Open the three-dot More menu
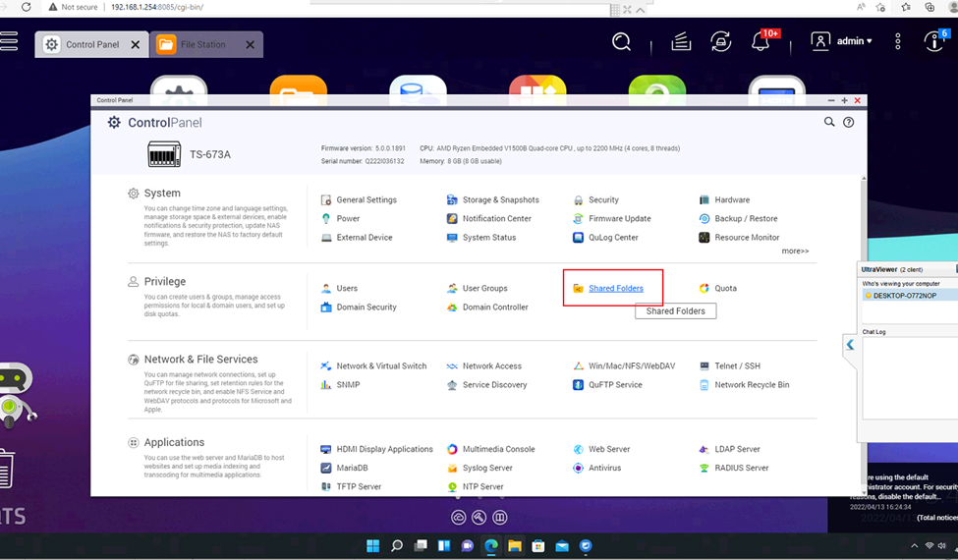Screen dimensions: 958x560 pos(897,41)
